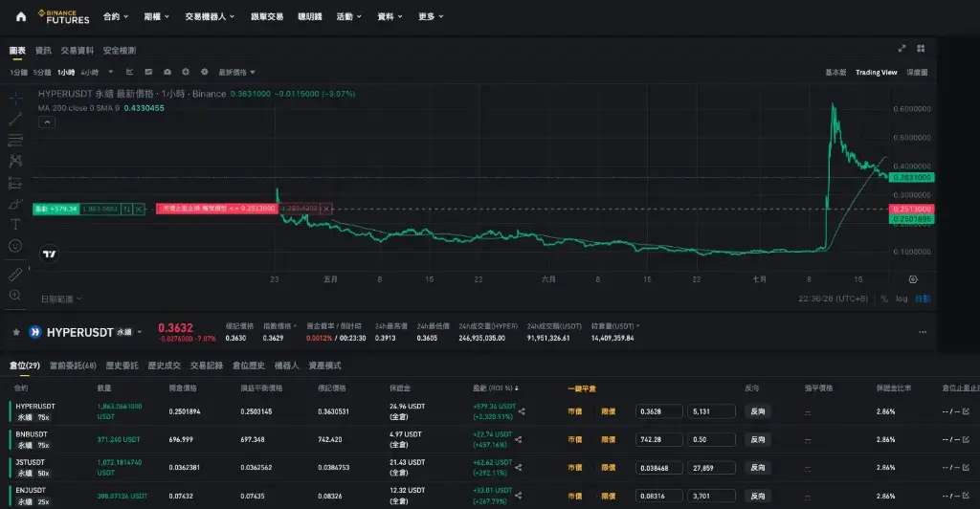The height and width of the screenshot is (509, 980).
Task: Select the text annotation tool
Action: click(x=15, y=224)
